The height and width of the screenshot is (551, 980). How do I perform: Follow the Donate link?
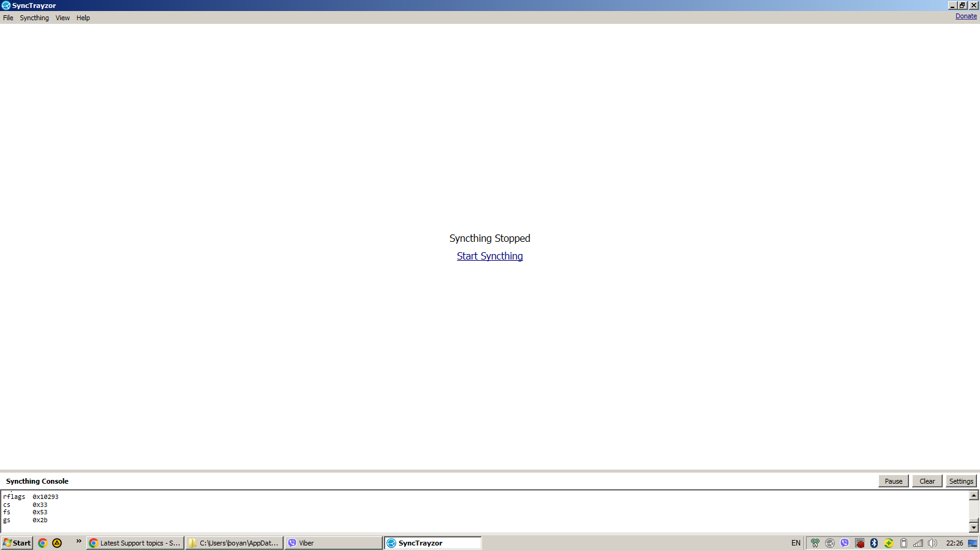point(966,16)
